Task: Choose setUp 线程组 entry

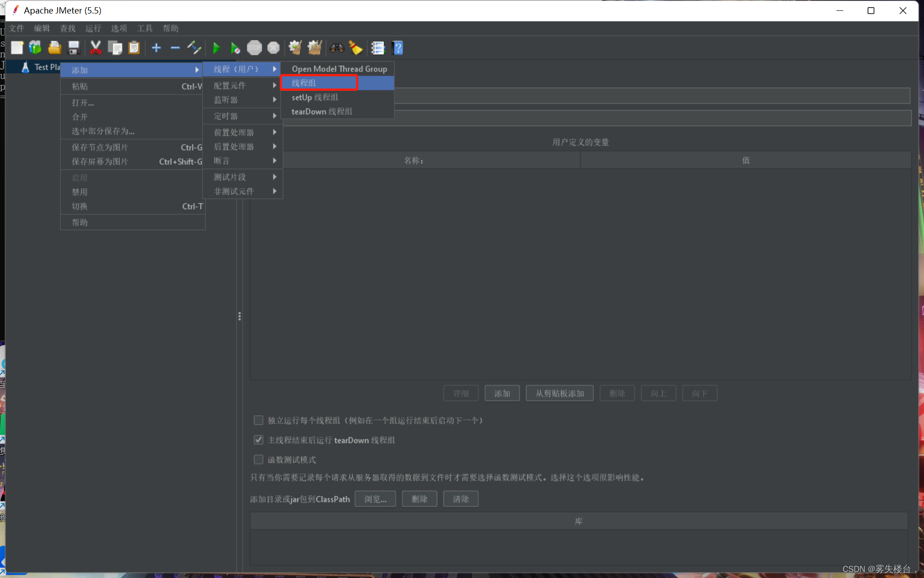Action: point(337,98)
